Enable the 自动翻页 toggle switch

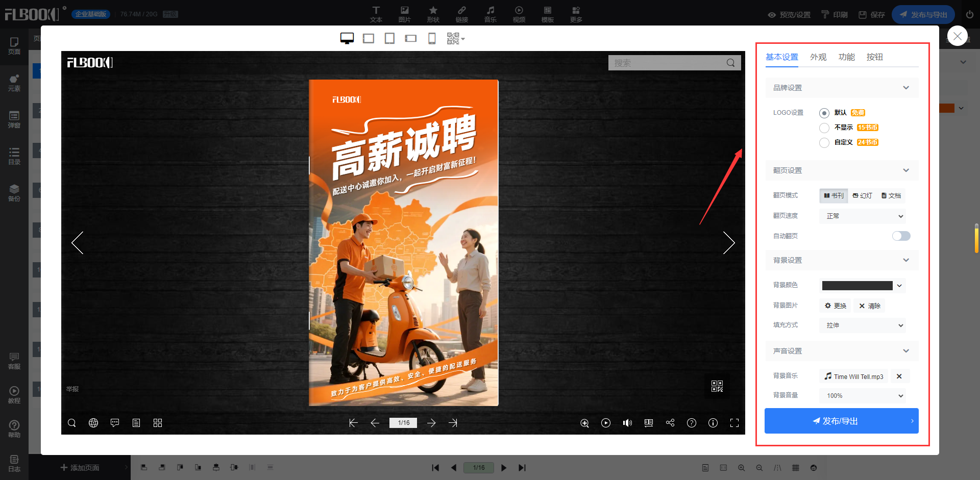point(901,236)
